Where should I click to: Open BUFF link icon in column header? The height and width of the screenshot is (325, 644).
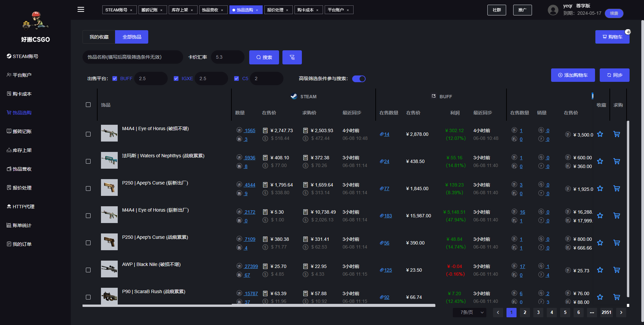(434, 96)
